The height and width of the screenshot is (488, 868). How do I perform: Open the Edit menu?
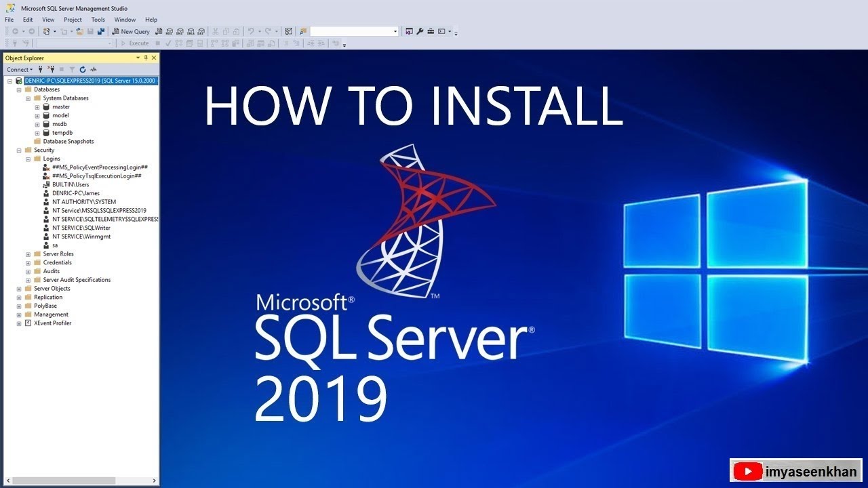tap(28, 20)
